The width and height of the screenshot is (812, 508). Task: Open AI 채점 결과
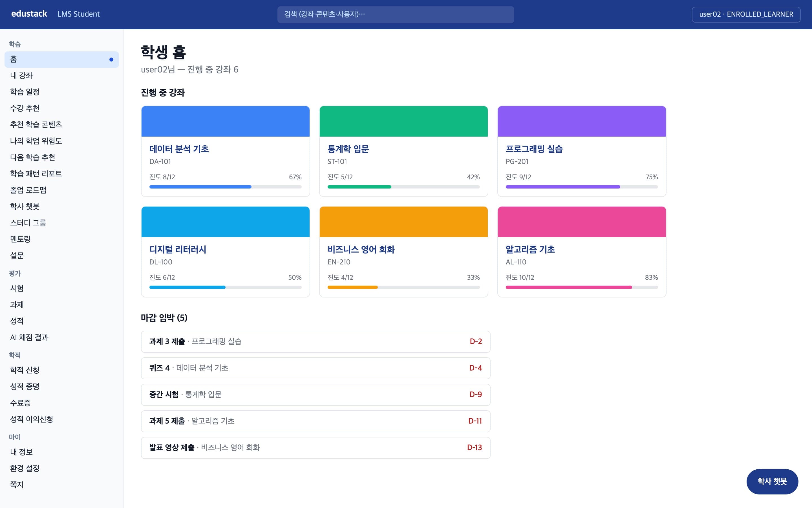[62, 337]
